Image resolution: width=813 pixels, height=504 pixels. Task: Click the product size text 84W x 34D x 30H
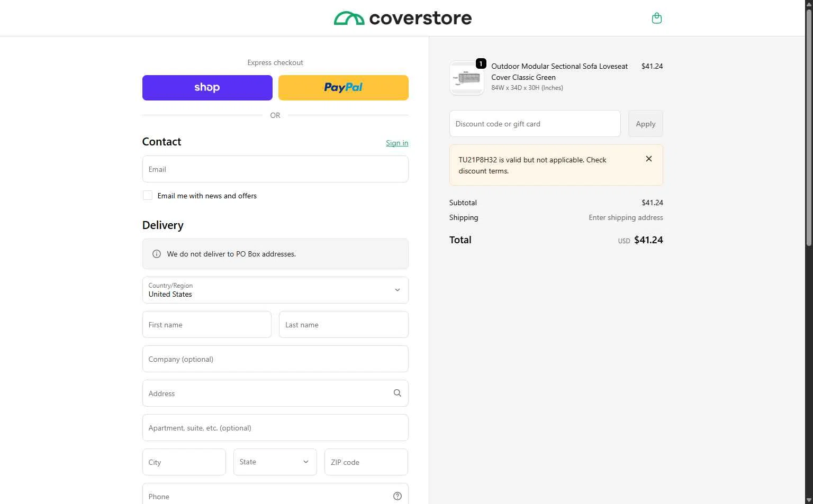[527, 88]
